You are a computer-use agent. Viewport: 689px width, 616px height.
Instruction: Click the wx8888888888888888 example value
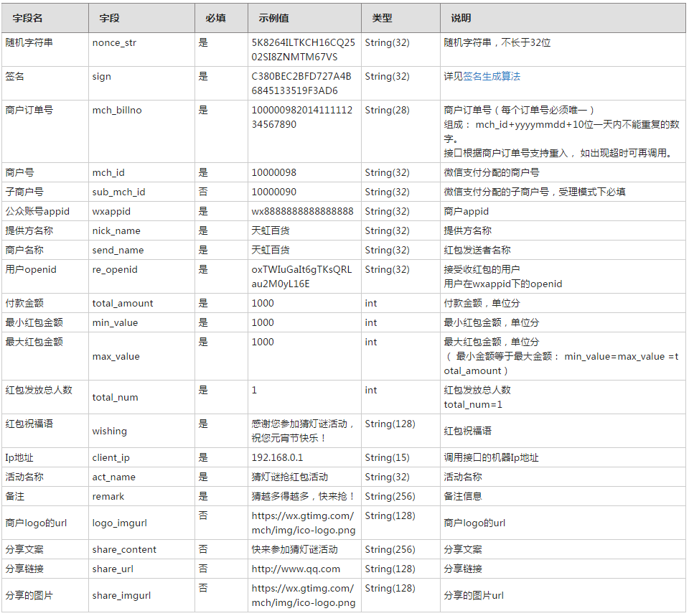coord(302,212)
